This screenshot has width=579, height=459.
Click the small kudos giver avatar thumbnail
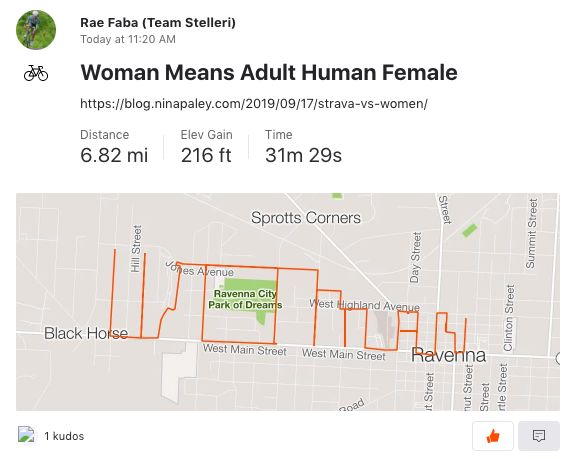pyautogui.click(x=26, y=435)
